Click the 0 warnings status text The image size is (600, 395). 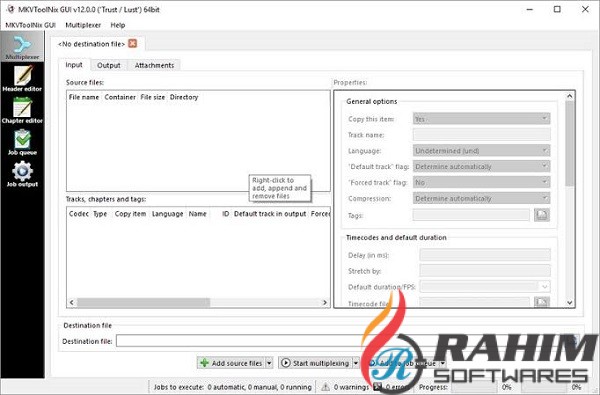[351, 387]
